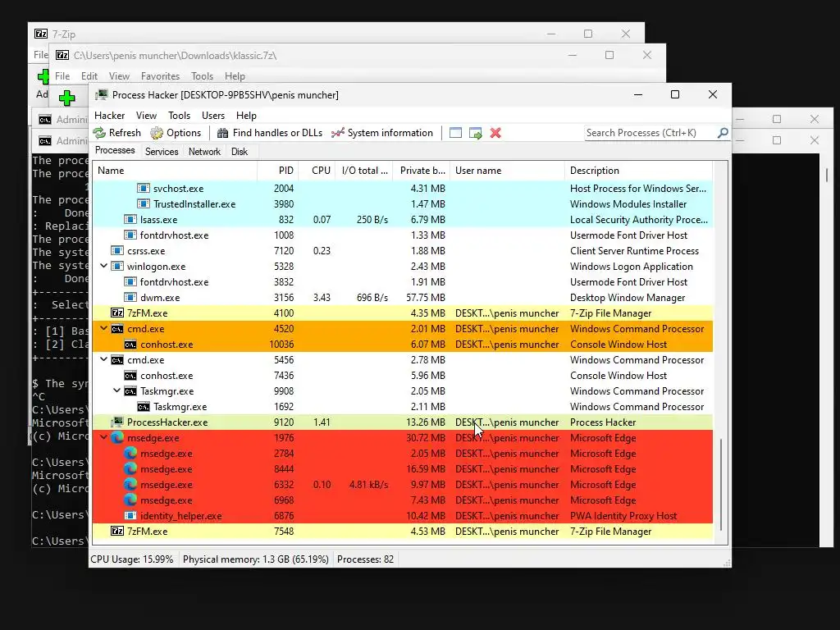Click the msedge.exe 2784 Edge icon
This screenshot has width=840, height=630.
click(130, 453)
